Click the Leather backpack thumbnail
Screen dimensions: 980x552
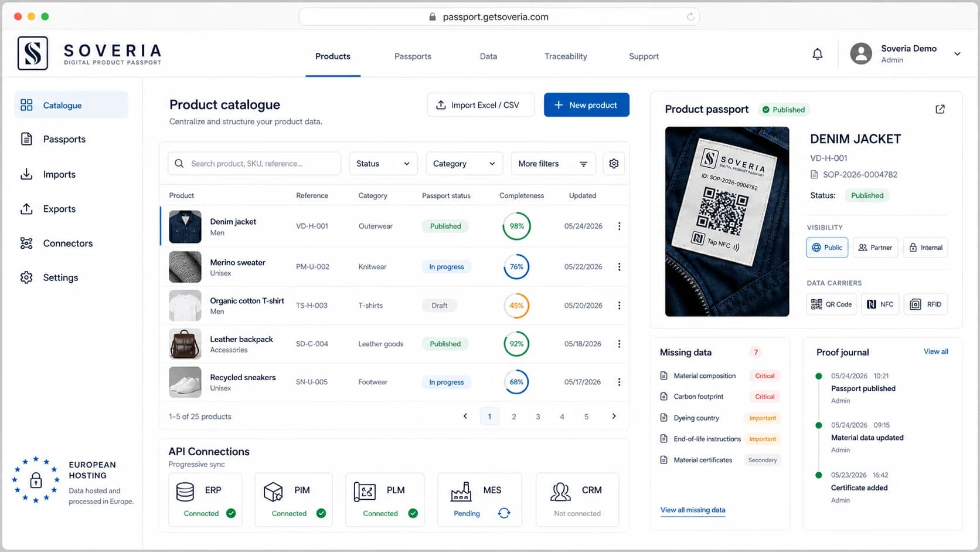(185, 344)
